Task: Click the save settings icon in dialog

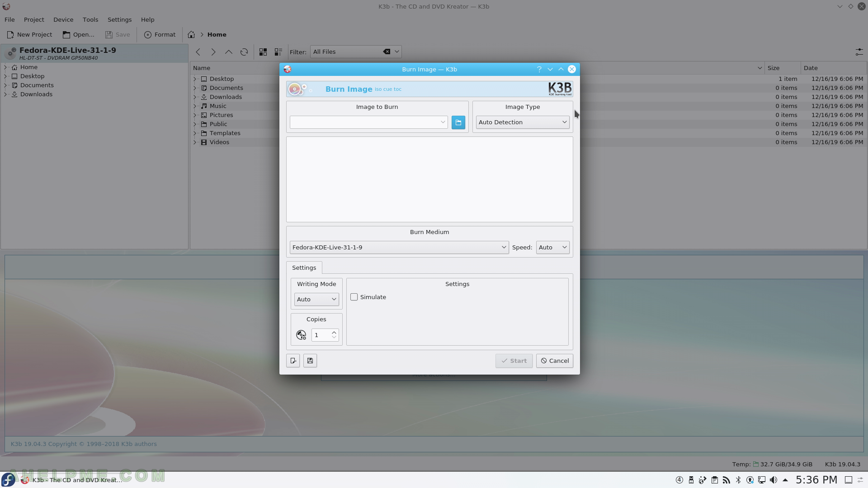Action: point(310,361)
